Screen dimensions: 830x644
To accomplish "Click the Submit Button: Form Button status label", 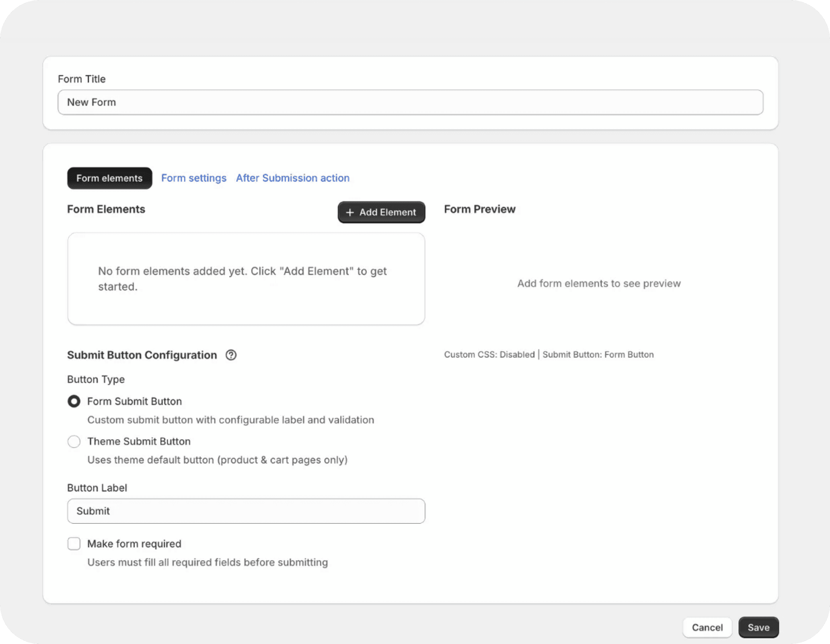I will pos(598,355).
